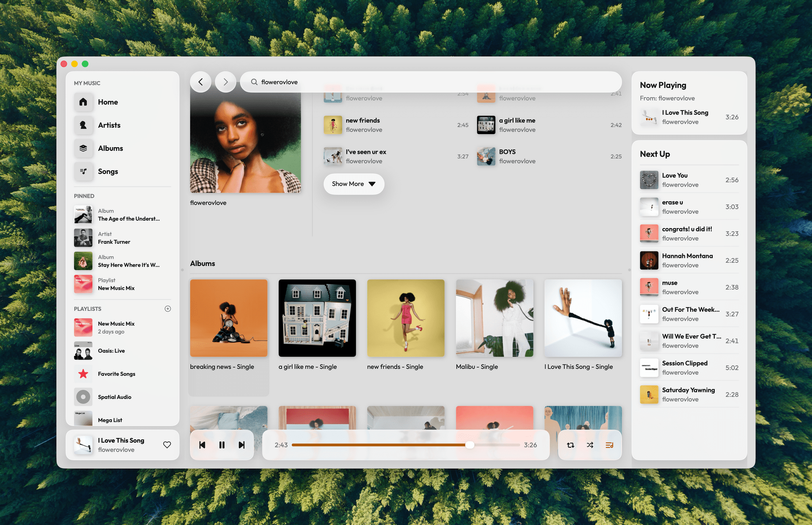This screenshot has width=812, height=525.
Task: Toggle the Next Up queue panel icon
Action: click(x=609, y=445)
